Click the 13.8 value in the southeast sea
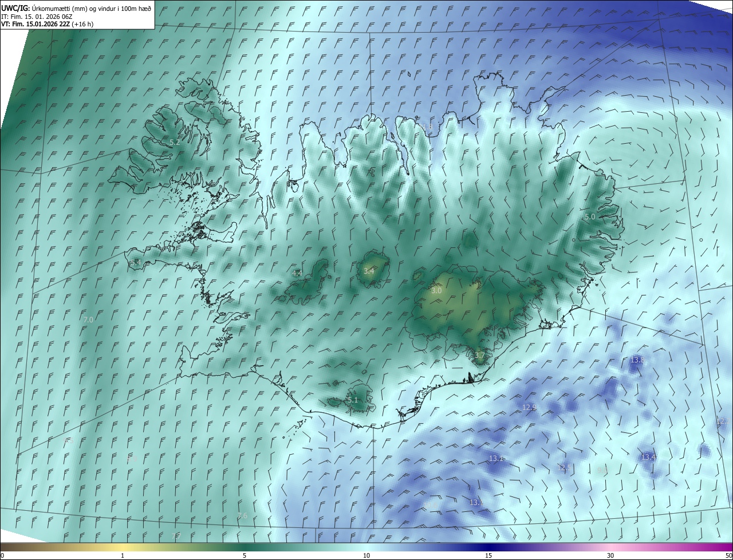Image resolution: width=733 pixels, height=560 pixels. click(x=637, y=360)
